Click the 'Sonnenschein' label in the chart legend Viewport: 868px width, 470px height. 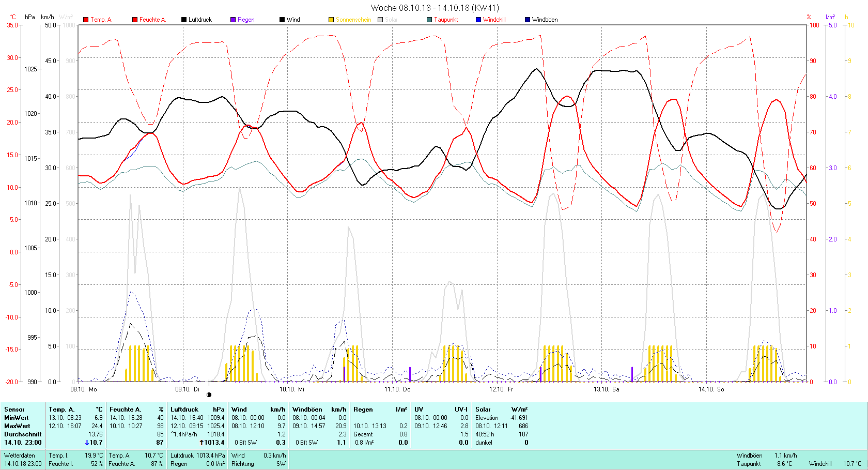coord(353,20)
